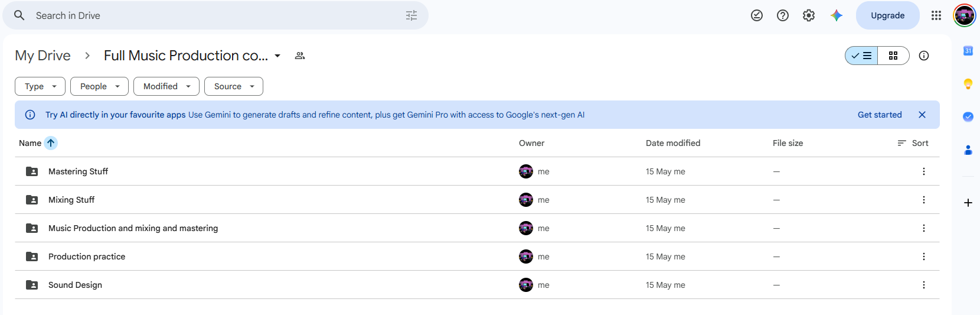Expand the Full Music Production folder menu arrow
This screenshot has width=980, height=315.
coord(277,56)
